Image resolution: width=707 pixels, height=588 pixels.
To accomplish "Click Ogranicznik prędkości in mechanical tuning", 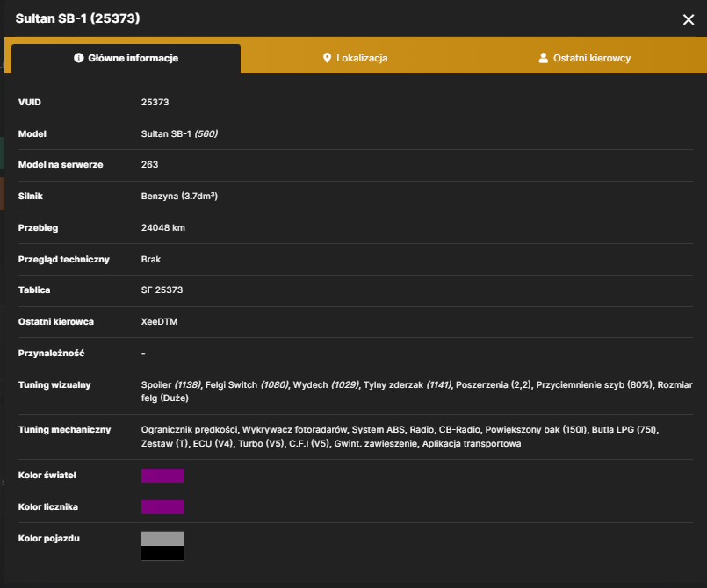I will pyautogui.click(x=190, y=430).
